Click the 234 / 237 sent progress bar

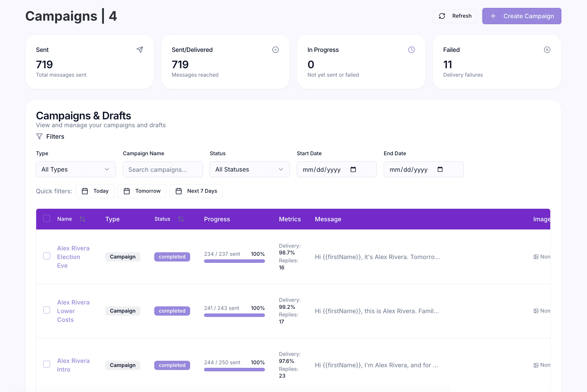(234, 261)
